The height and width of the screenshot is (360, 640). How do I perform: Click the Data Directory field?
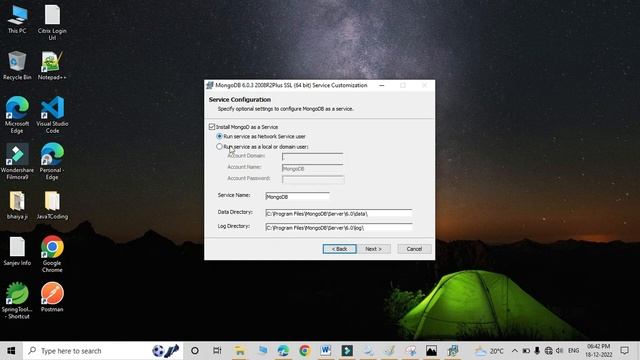click(338, 213)
